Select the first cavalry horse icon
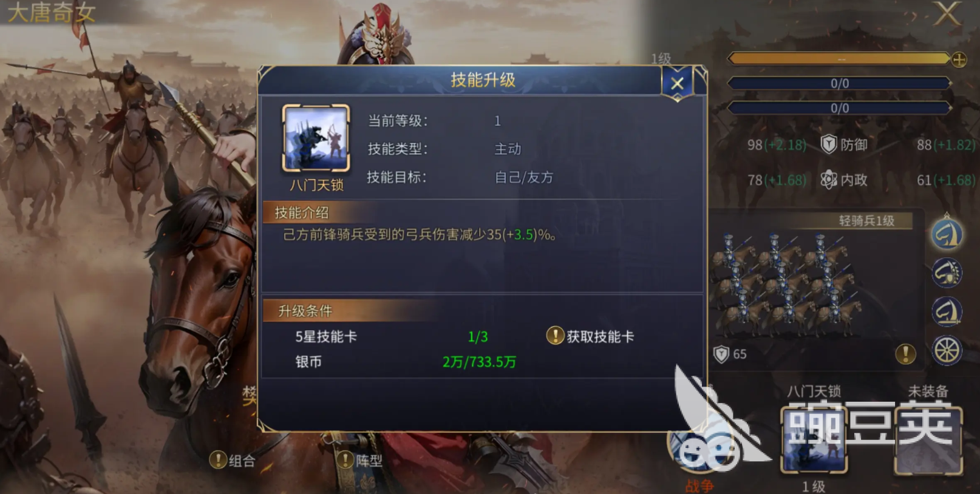This screenshot has width=980, height=494. [x=947, y=233]
